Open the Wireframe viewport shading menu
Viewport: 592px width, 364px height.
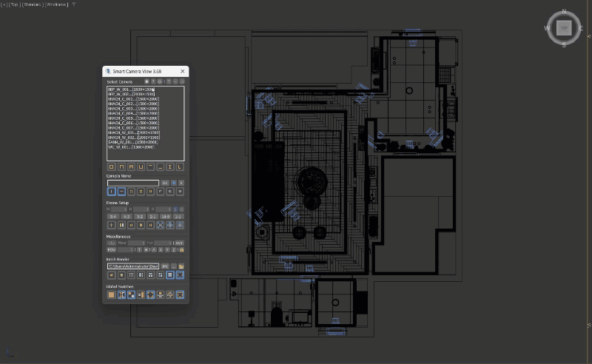click(57, 4)
